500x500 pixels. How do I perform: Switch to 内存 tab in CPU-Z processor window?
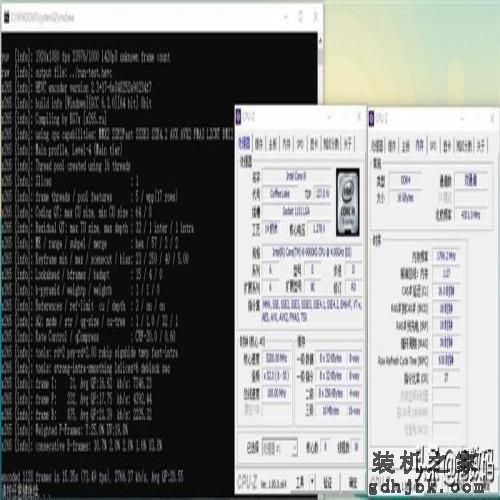click(286, 144)
